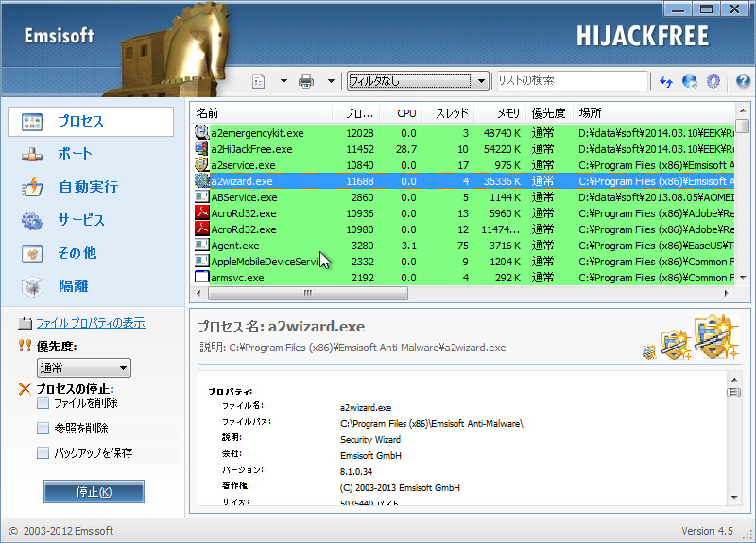Open the フィルタなし filter combo box
This screenshot has height=543, width=756.
point(418,81)
